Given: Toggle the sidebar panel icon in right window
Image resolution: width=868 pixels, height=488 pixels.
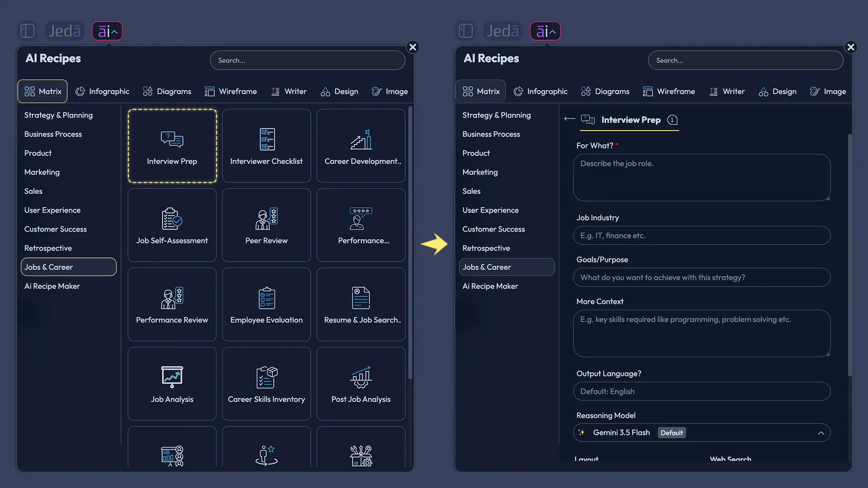Looking at the screenshot, I should (x=466, y=31).
